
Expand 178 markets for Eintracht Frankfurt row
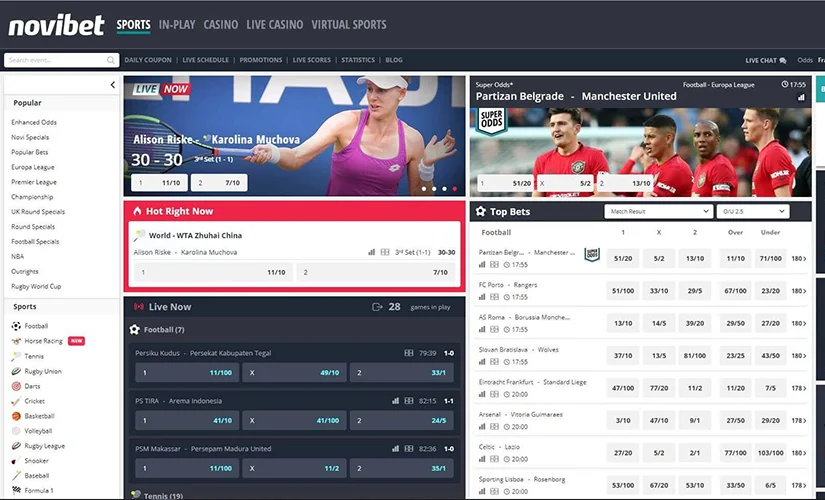[x=799, y=388]
